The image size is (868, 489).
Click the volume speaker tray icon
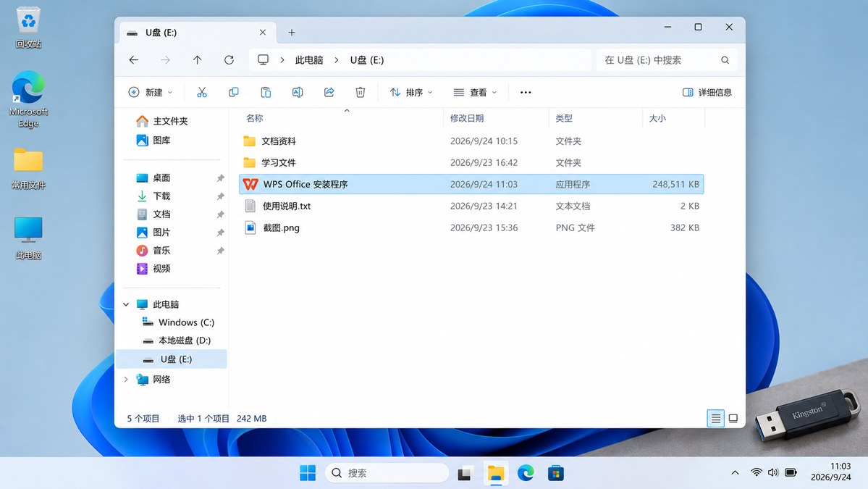click(773, 472)
